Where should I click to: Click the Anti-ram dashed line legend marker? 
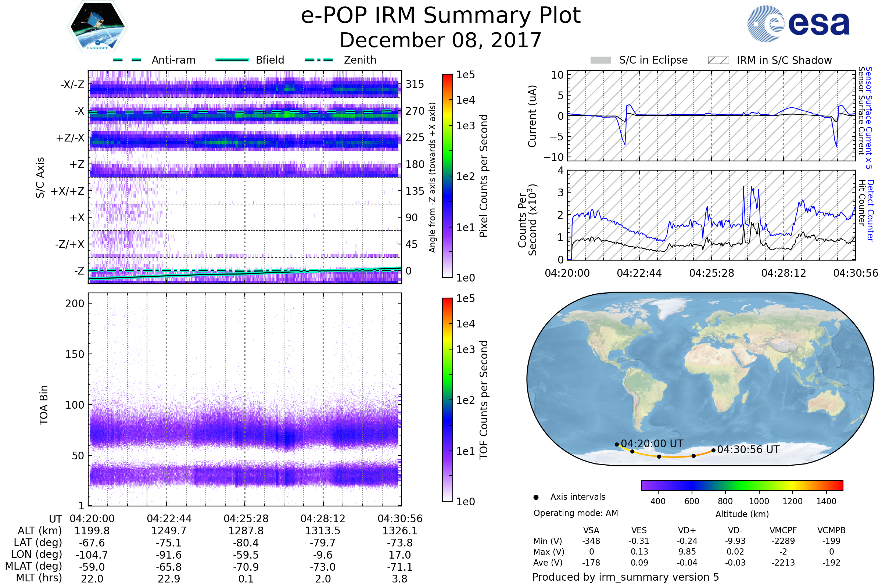(127, 60)
